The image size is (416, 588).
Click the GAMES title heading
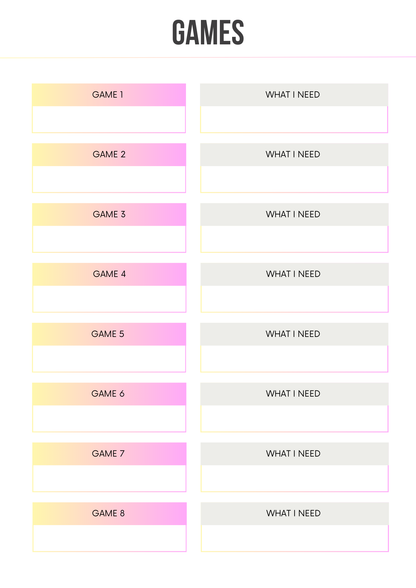(x=208, y=33)
